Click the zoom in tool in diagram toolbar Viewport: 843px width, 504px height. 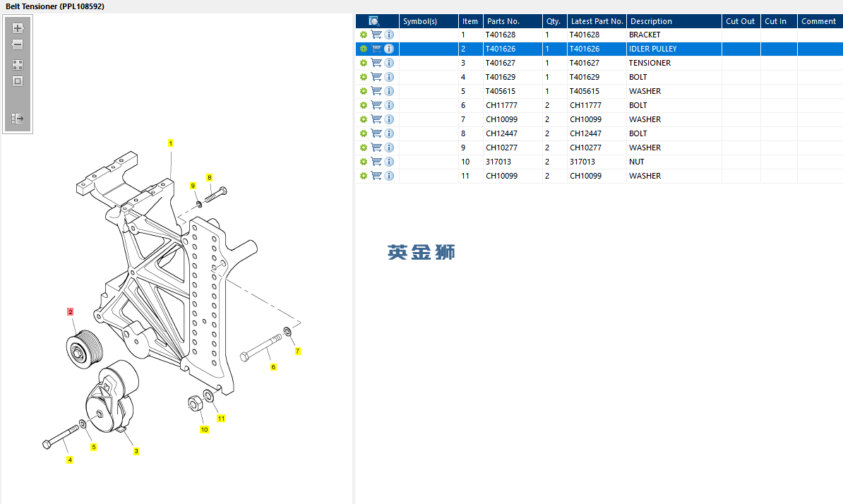point(18,28)
